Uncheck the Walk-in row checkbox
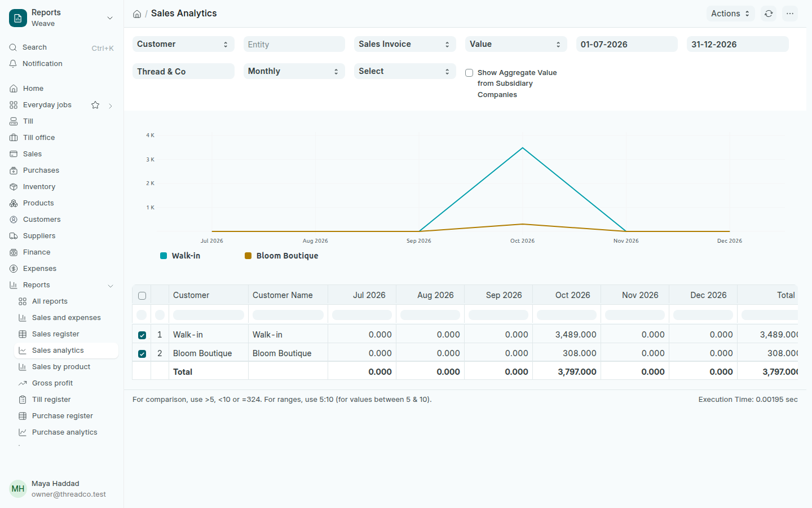This screenshot has height=508, width=812. coord(142,335)
